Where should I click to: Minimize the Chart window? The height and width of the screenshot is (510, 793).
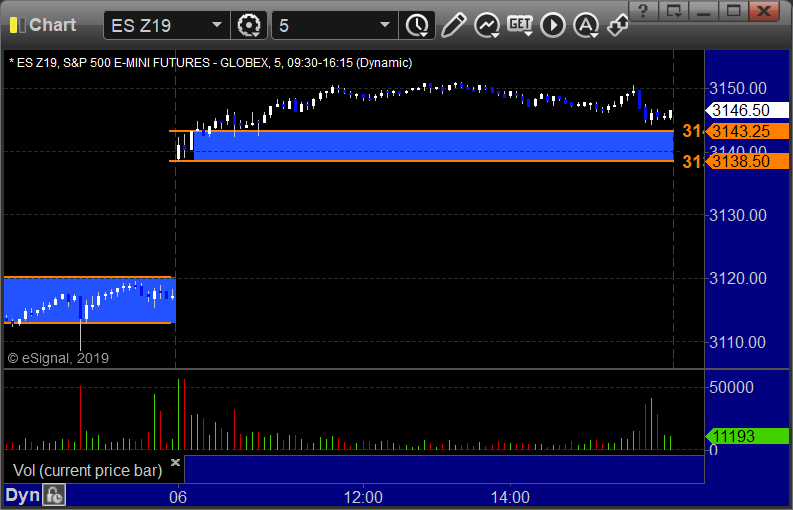click(703, 11)
